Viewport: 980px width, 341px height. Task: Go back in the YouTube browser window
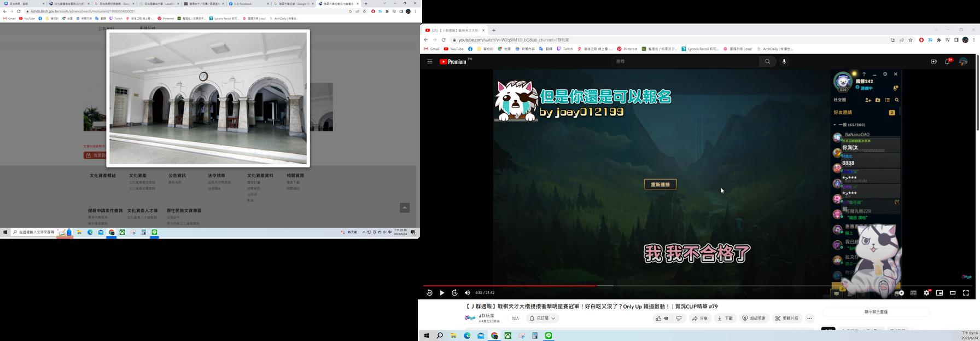(426, 40)
